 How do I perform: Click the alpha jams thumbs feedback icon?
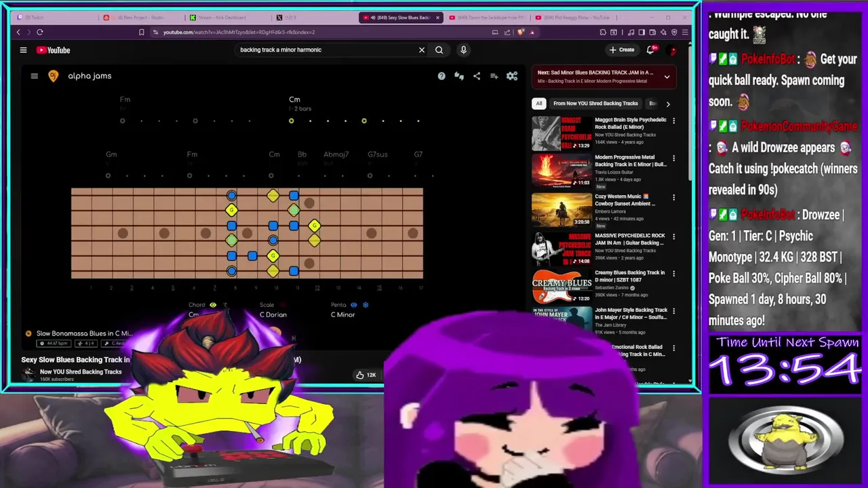point(459,76)
